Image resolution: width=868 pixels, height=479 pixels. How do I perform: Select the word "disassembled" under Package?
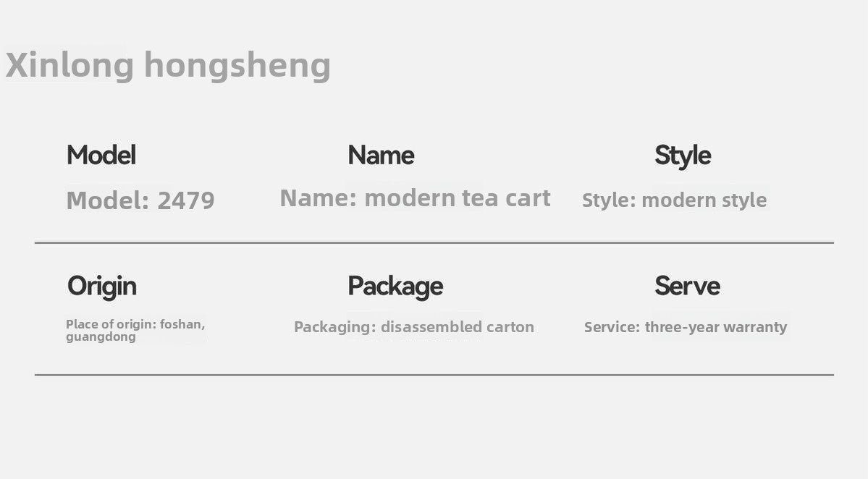coord(431,327)
